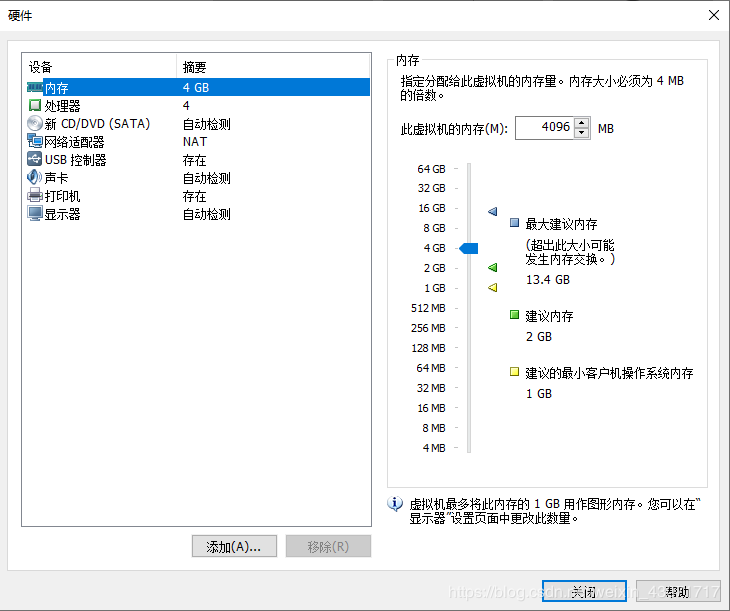Click the 摘要 column header
This screenshot has height=611, width=730.
(272, 67)
